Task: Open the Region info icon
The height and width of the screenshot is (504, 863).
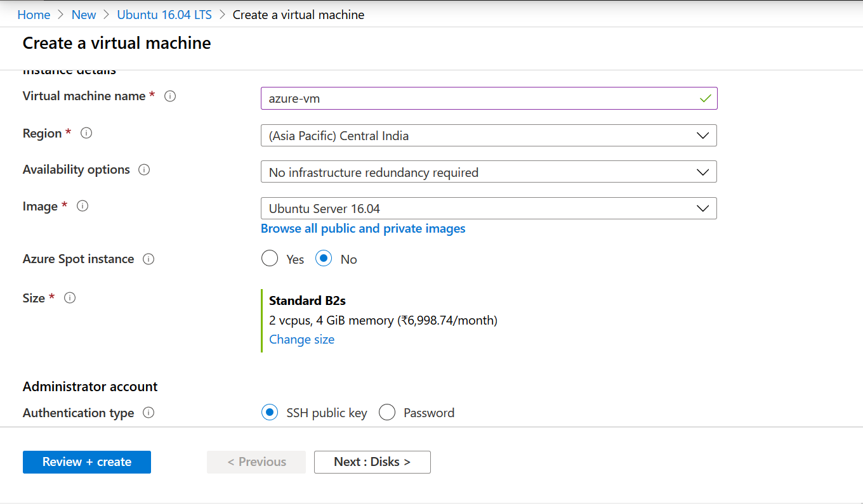Action: [x=87, y=133]
